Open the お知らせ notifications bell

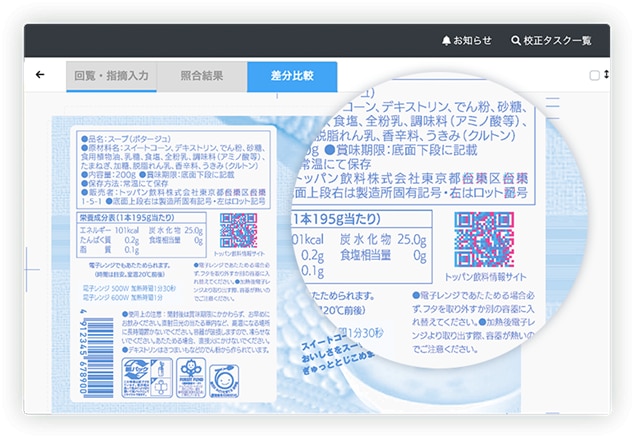[x=467, y=40]
